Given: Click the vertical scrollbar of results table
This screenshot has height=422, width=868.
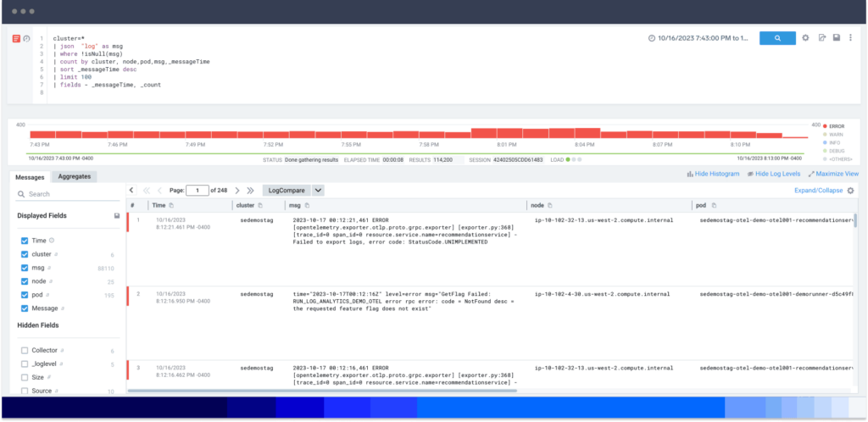Looking at the screenshot, I should pyautogui.click(x=855, y=220).
